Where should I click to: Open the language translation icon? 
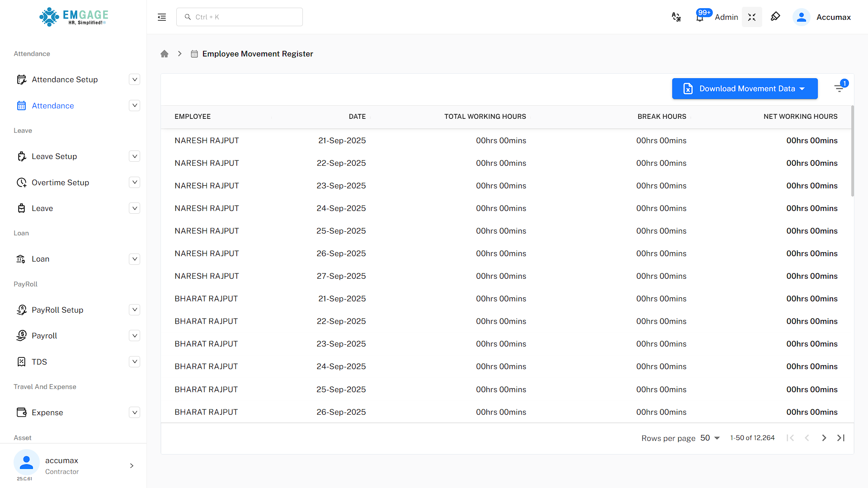click(x=676, y=17)
